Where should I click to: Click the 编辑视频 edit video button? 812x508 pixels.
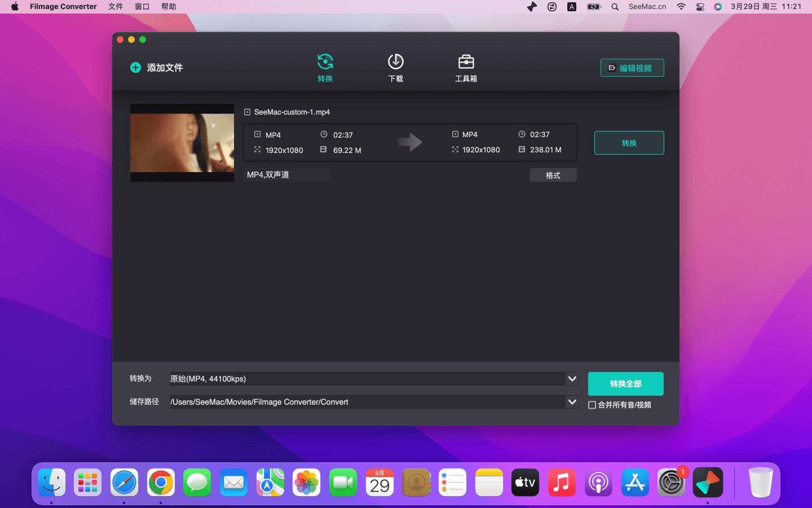632,68
